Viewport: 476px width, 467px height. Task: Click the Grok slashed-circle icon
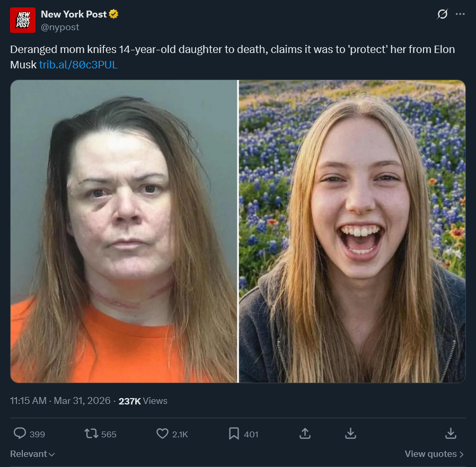coord(442,14)
